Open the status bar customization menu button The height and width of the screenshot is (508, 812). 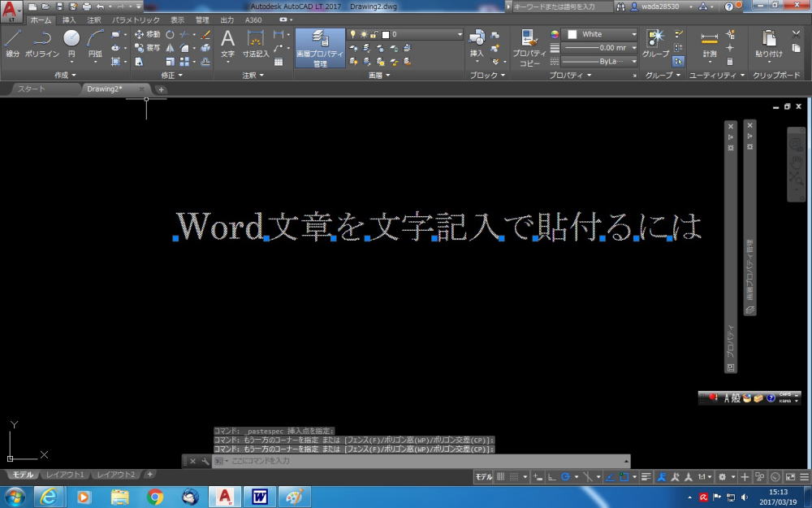coord(804,477)
